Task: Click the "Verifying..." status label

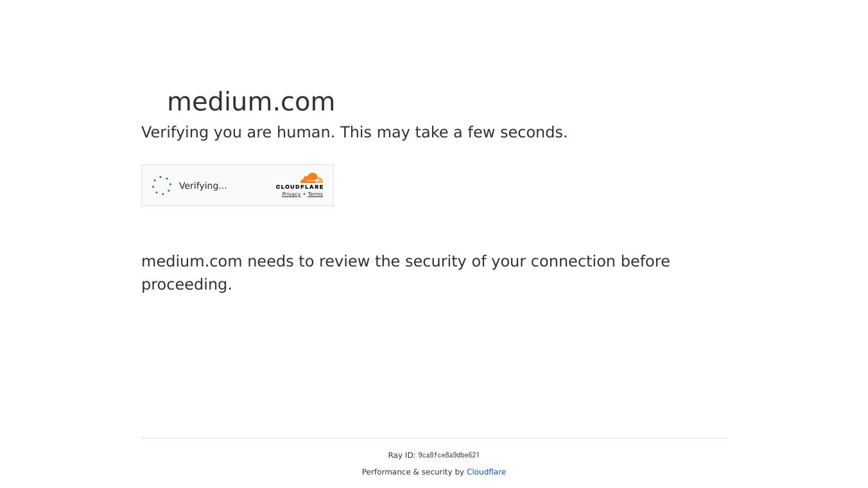Action: tap(203, 186)
